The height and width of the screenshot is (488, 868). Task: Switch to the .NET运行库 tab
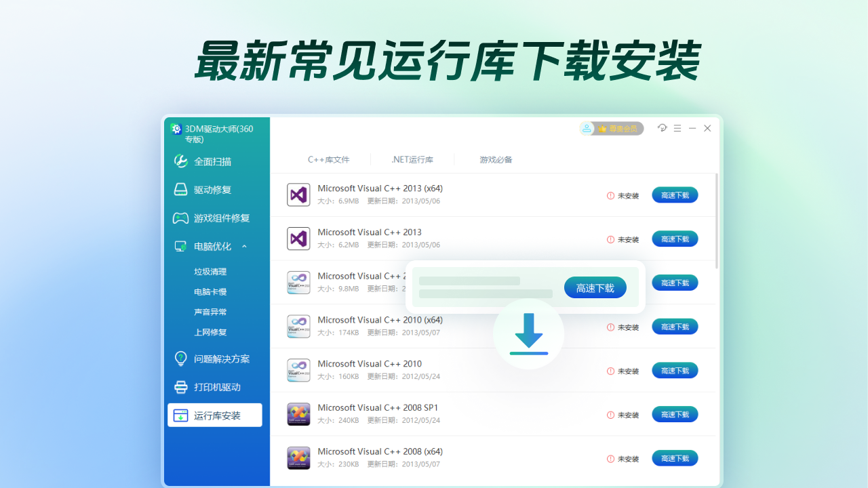click(x=412, y=160)
